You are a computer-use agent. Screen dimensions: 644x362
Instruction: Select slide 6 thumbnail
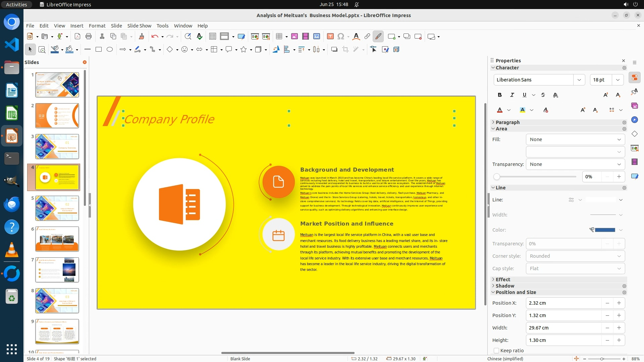[x=57, y=239]
